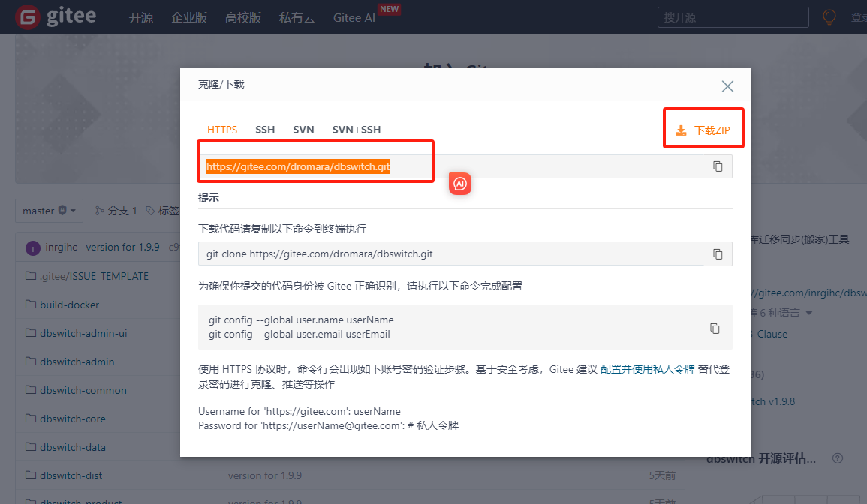Click folder icon beside dbswitch-core
The image size is (867, 504).
coord(31,418)
